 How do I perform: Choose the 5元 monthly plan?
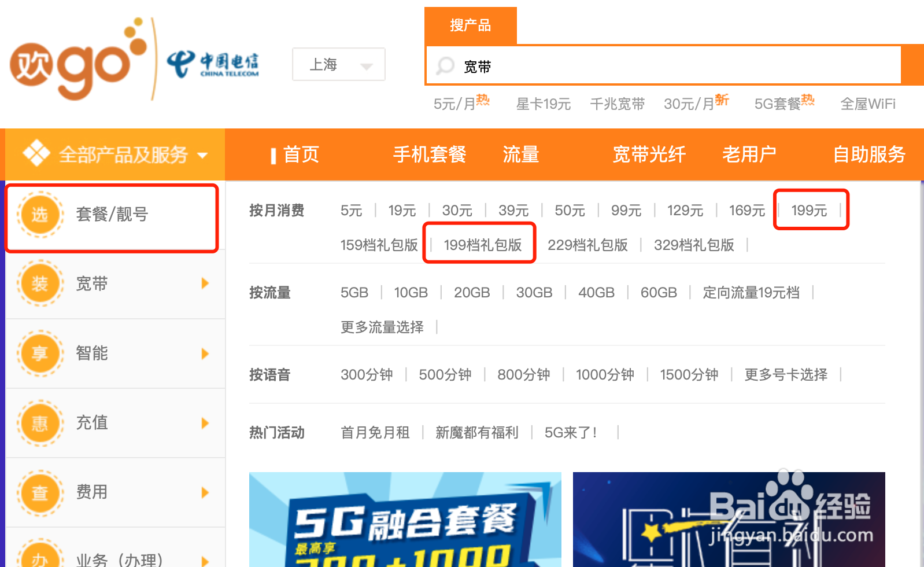[x=352, y=211]
